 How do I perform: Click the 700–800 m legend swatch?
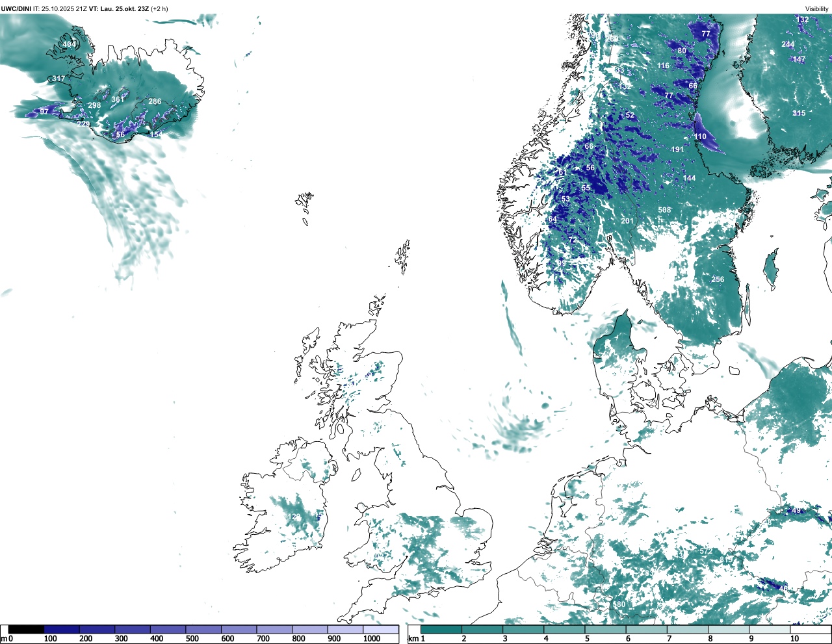[x=274, y=629]
